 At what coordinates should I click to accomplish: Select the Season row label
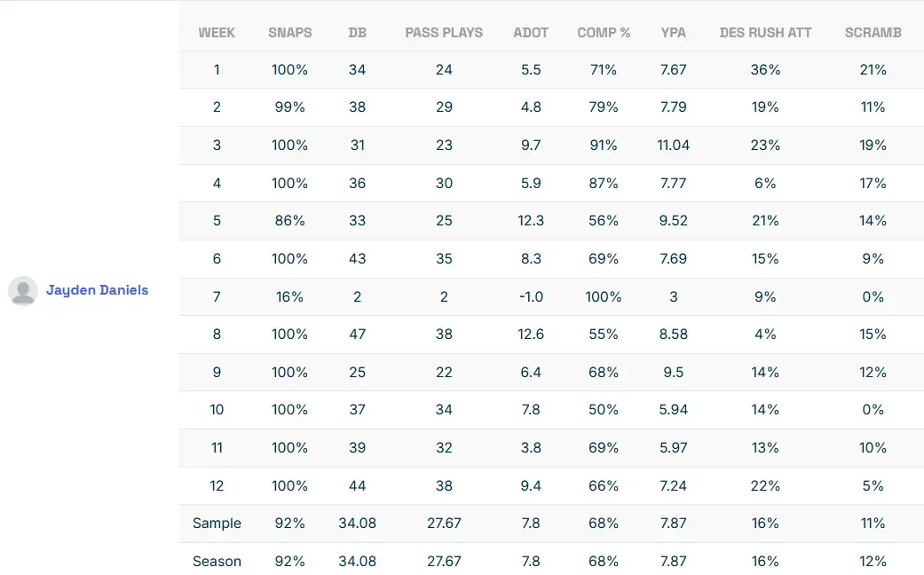[217, 562]
